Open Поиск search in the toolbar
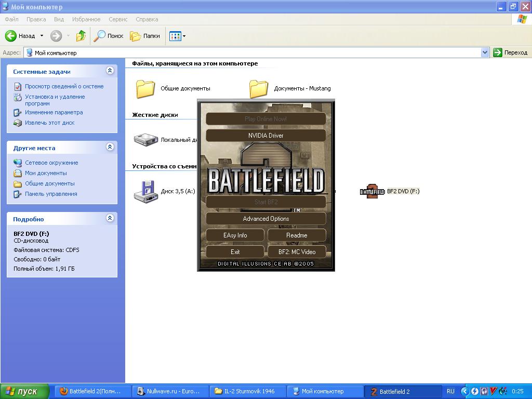This screenshot has width=532, height=399. pyautogui.click(x=108, y=36)
